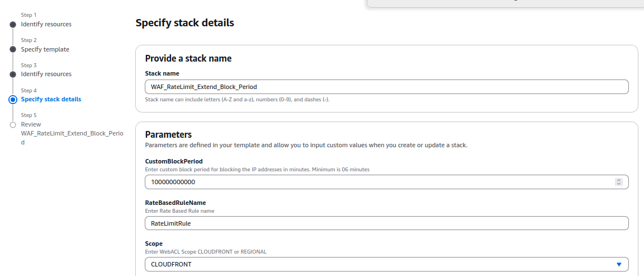644x276 pixels.
Task: Click the Stack name label
Action: coord(162,74)
